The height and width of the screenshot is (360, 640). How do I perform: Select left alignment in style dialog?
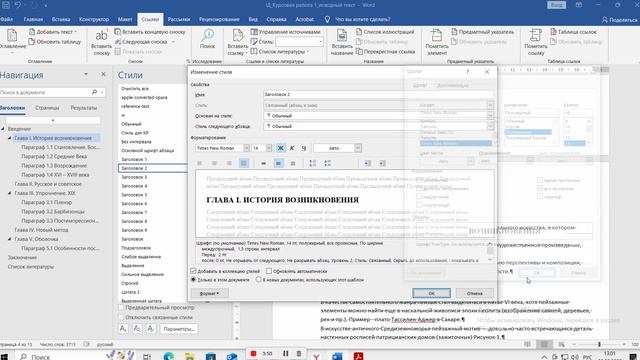tap(200, 163)
